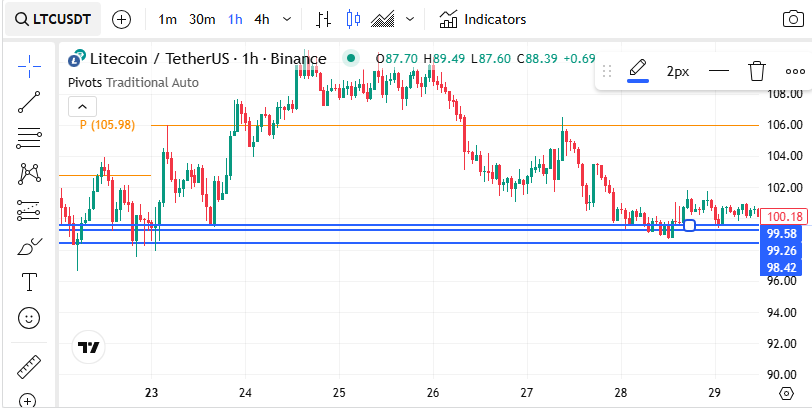Click the green market status indicator dot

pos(351,59)
